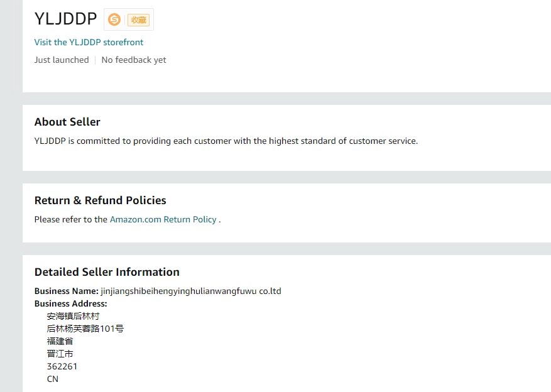This screenshot has width=551, height=392.
Task: Click the jinjiangshibeihengyinghulianwangfuwu co.ltd business name
Action: point(191,291)
